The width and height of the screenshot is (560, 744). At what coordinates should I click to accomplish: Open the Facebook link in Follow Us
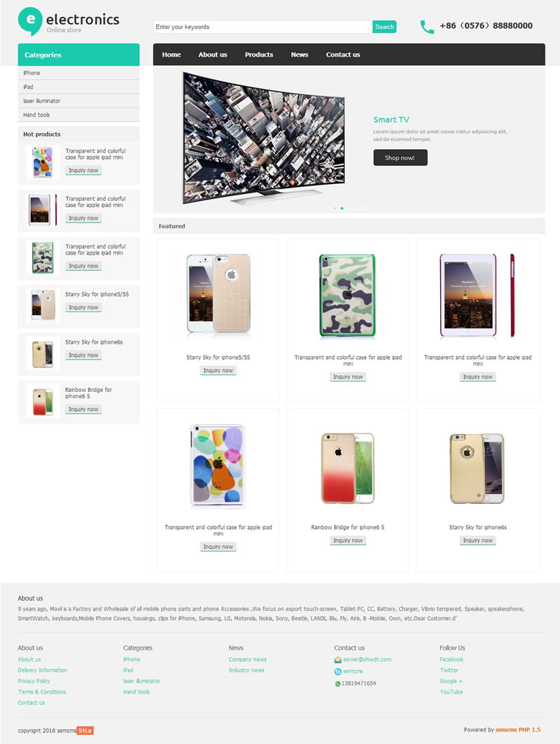451,659
